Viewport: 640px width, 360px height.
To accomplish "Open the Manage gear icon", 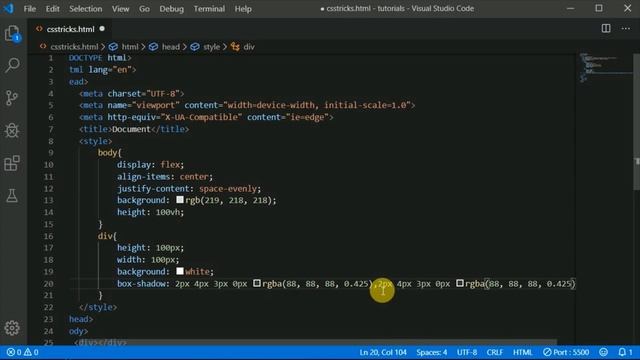I will 12,328.
